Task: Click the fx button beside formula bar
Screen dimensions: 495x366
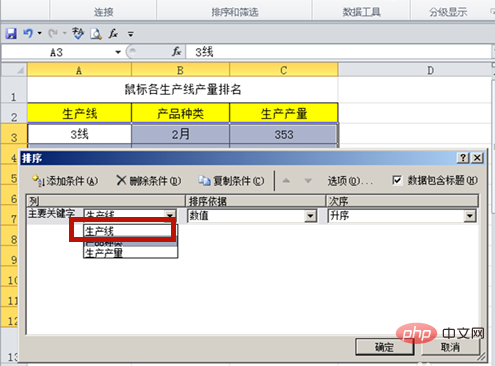Action: coord(177,52)
